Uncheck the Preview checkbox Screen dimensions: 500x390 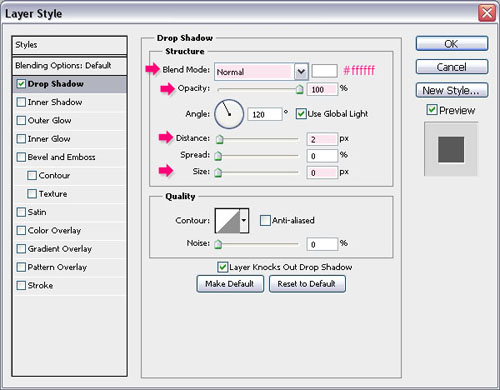click(432, 110)
